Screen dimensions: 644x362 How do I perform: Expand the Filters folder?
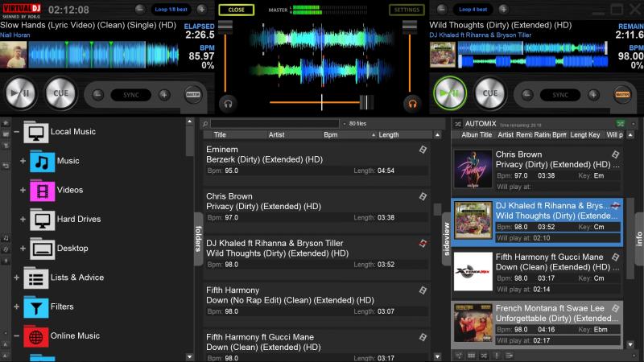16,306
